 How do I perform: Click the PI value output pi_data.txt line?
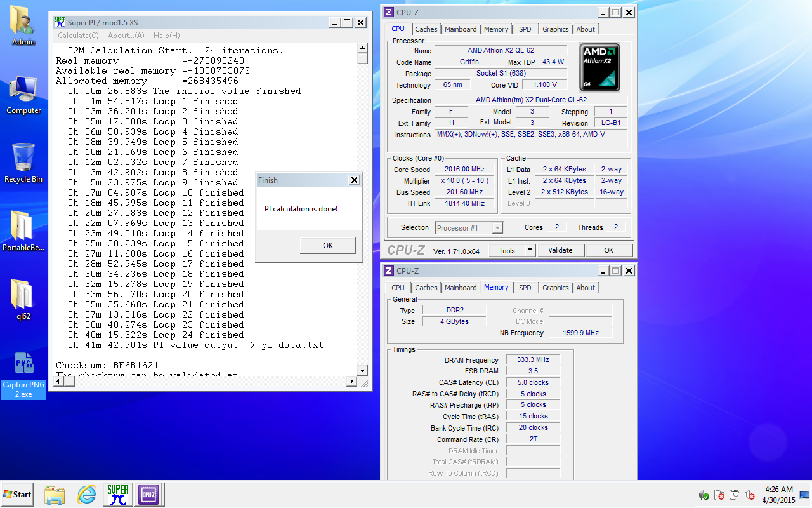point(196,345)
